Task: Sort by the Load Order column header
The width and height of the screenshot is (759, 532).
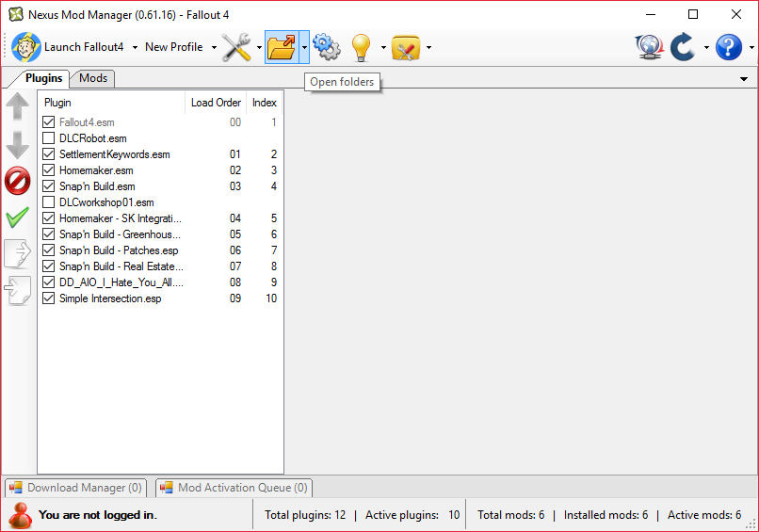Action: click(216, 103)
